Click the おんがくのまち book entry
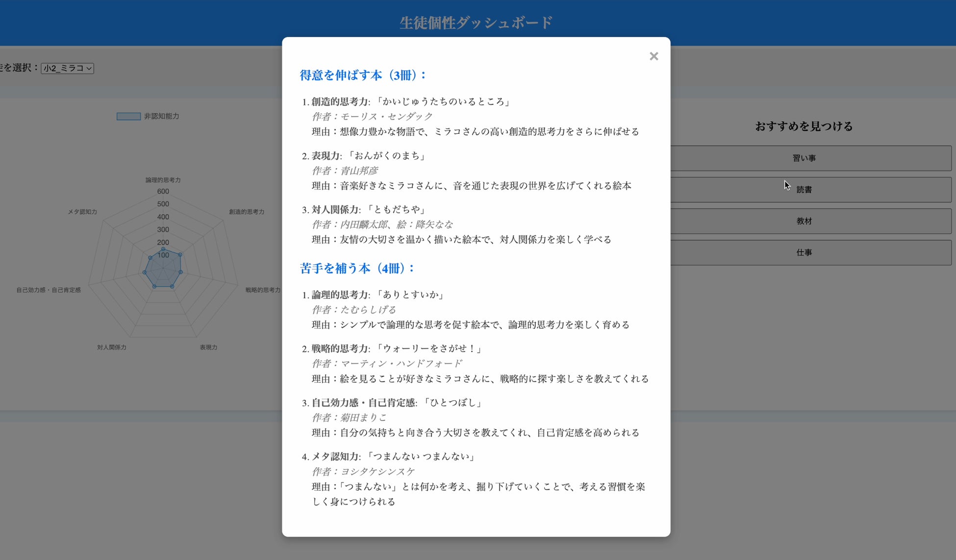Image resolution: width=956 pixels, height=560 pixels. point(387,156)
